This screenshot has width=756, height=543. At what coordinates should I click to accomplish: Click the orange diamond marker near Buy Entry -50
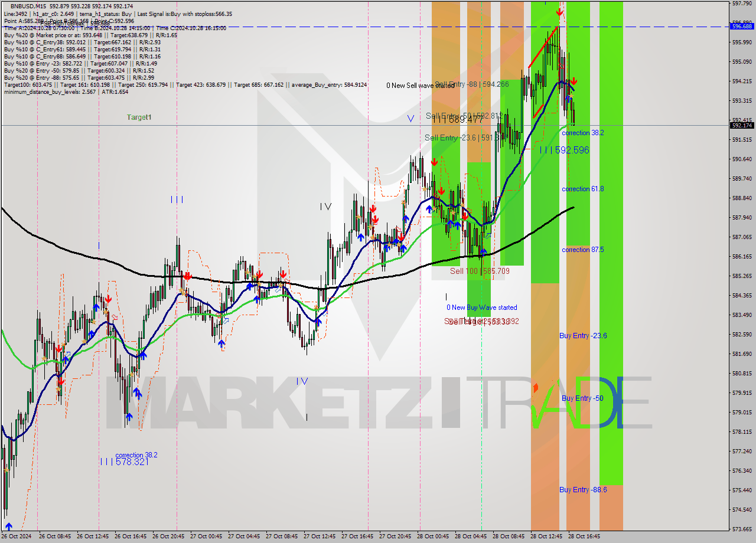point(536,388)
